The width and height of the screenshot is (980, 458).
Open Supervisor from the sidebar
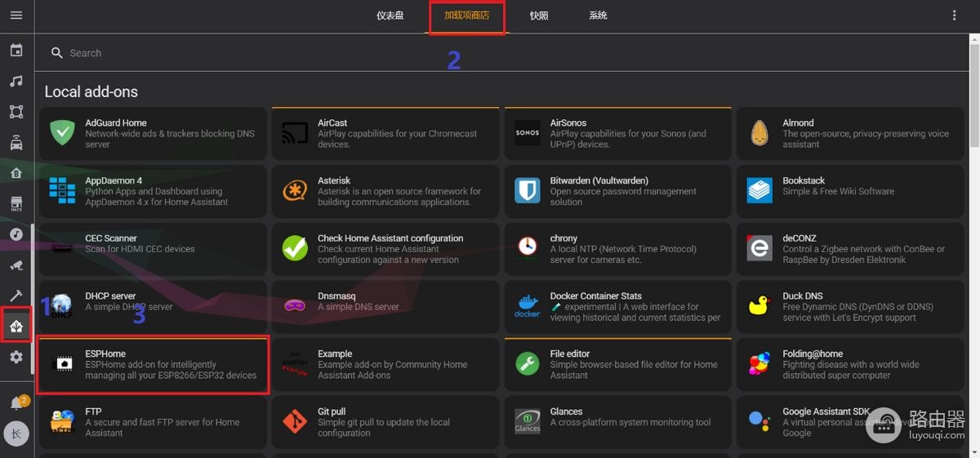16,327
